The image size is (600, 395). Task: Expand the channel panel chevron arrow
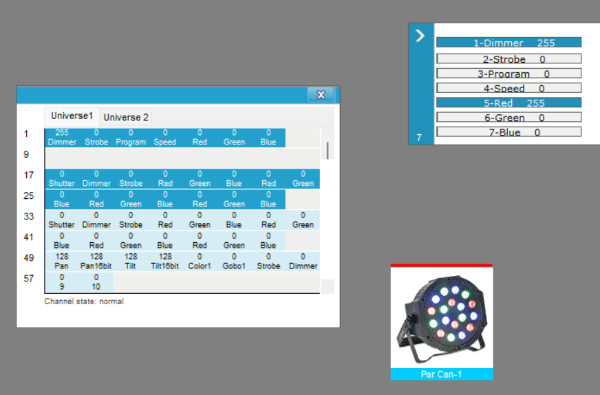(420, 36)
